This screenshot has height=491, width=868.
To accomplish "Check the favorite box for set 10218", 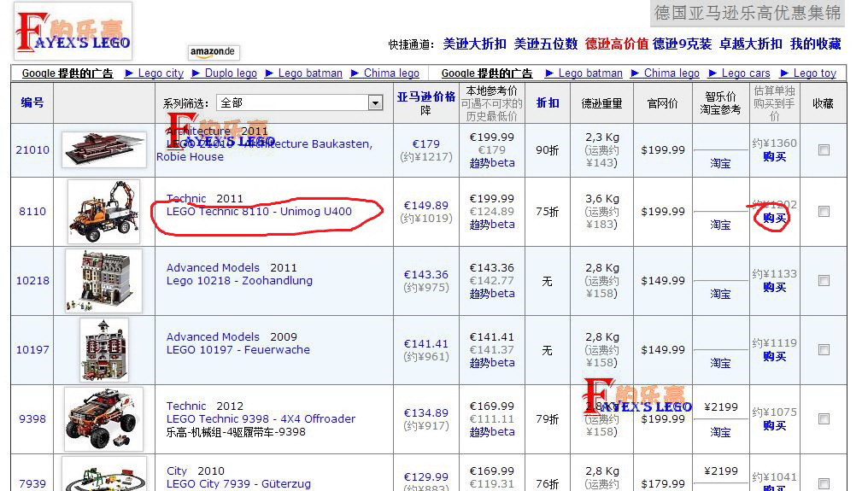I will [824, 281].
